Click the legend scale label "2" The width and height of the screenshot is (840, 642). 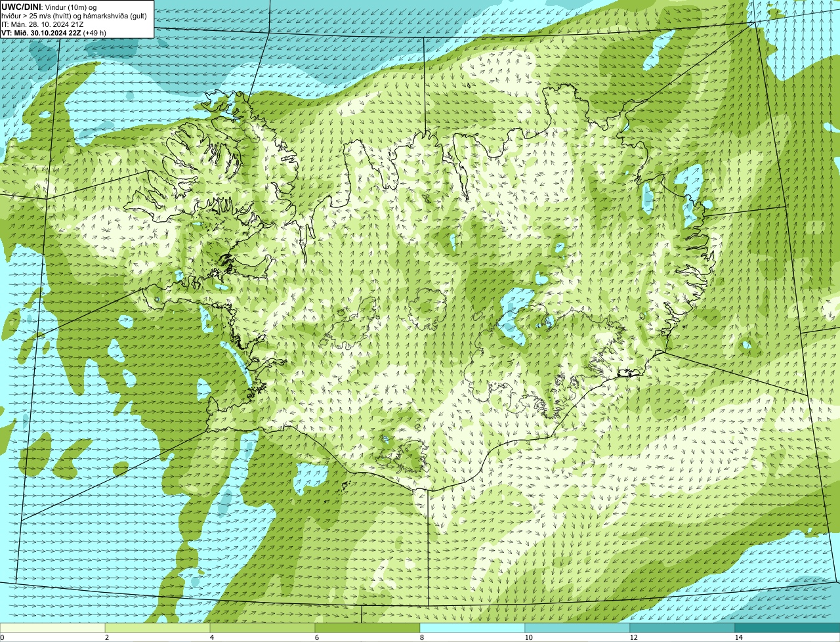(x=106, y=637)
